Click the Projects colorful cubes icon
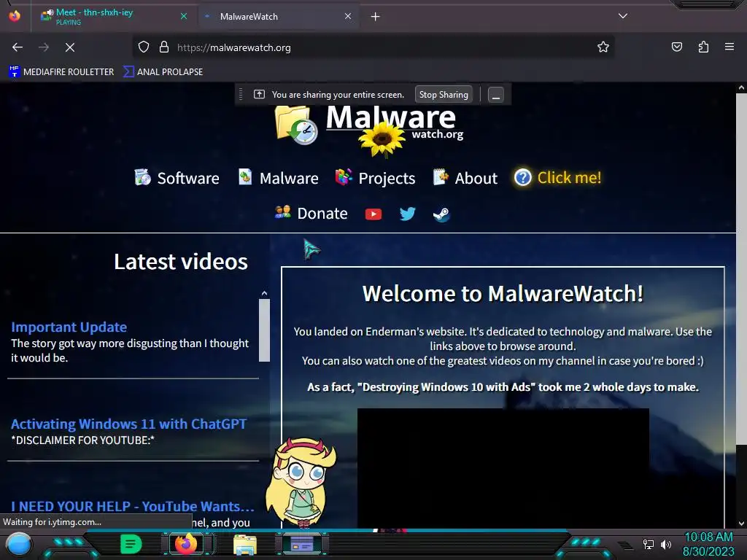 (344, 176)
